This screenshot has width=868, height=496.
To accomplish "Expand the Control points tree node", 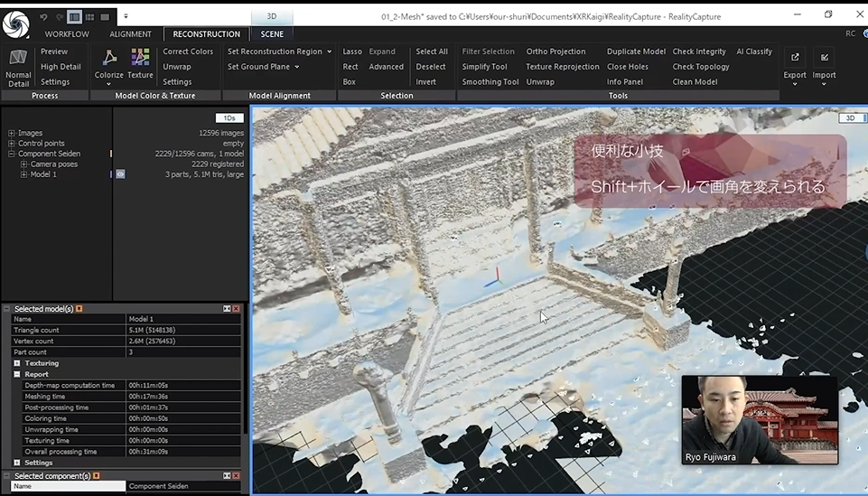I will coord(11,144).
